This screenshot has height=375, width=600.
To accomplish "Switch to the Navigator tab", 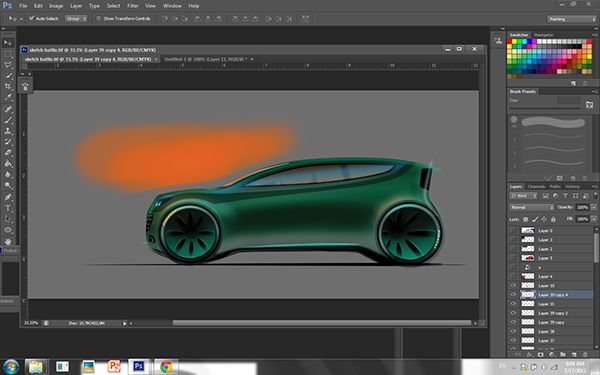I will [x=544, y=35].
